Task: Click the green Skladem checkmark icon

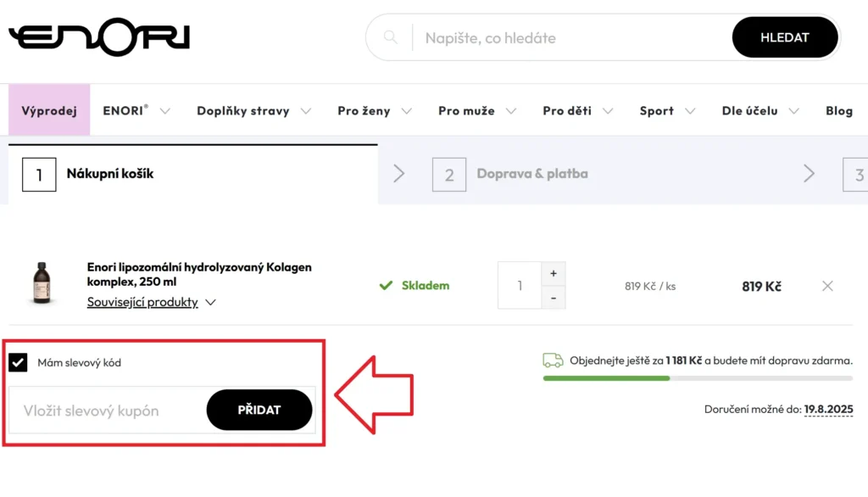Action: [x=386, y=285]
